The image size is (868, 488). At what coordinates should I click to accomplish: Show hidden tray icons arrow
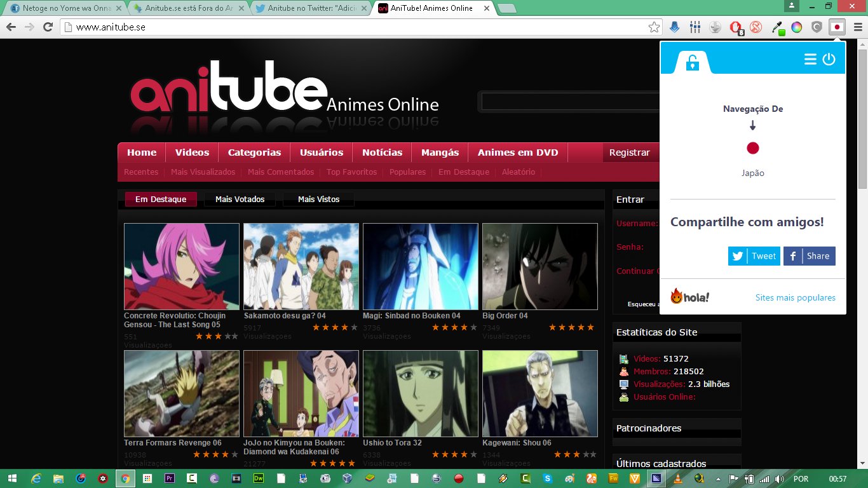click(719, 478)
